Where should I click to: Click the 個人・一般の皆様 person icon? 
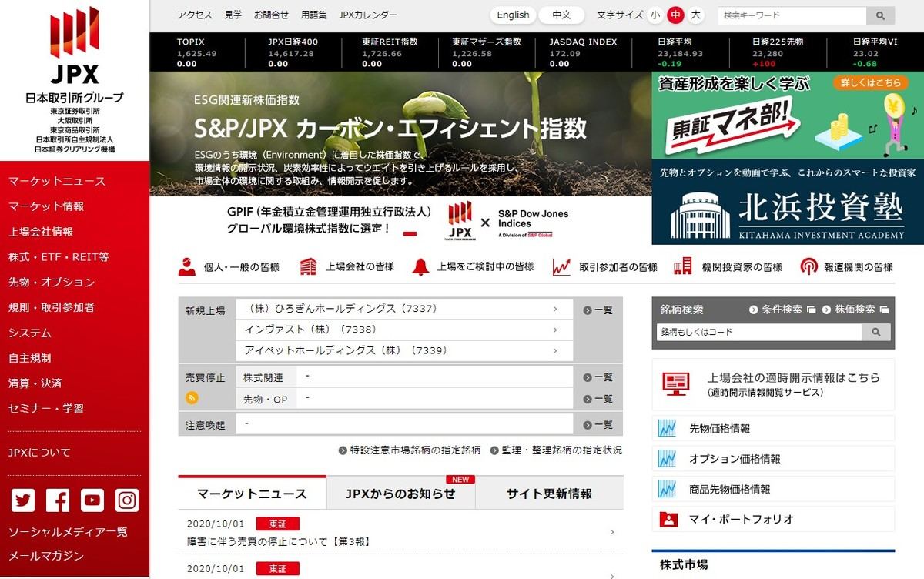186,266
